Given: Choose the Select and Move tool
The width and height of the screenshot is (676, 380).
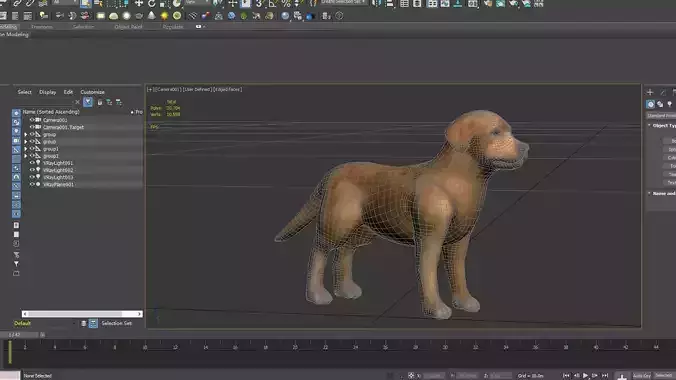Looking at the screenshot, I should pyautogui.click(x=138, y=3).
